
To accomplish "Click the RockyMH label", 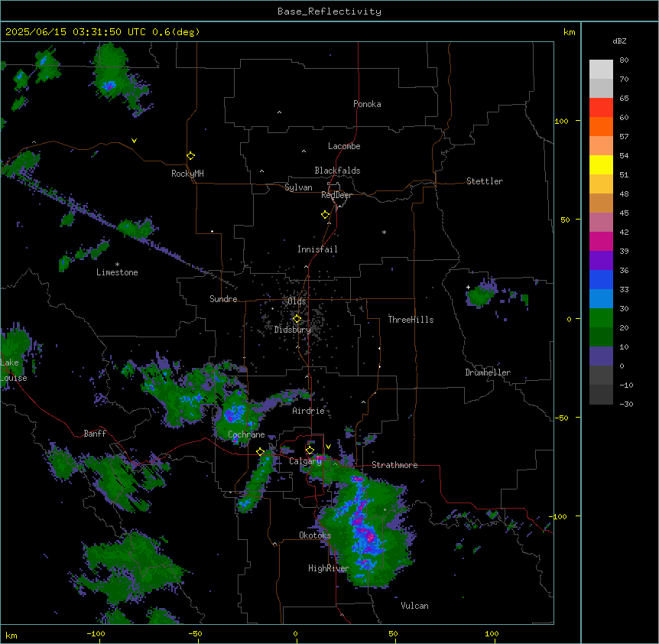I will 187,174.
